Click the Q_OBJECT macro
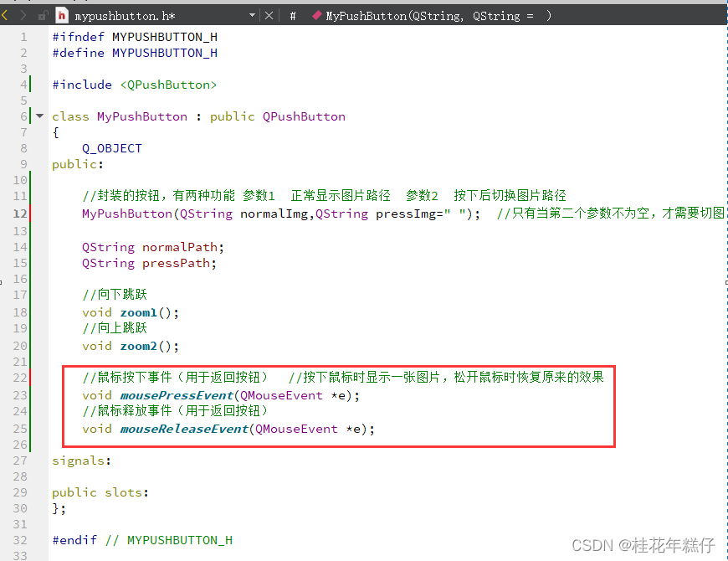The height and width of the screenshot is (561, 728). coord(112,148)
